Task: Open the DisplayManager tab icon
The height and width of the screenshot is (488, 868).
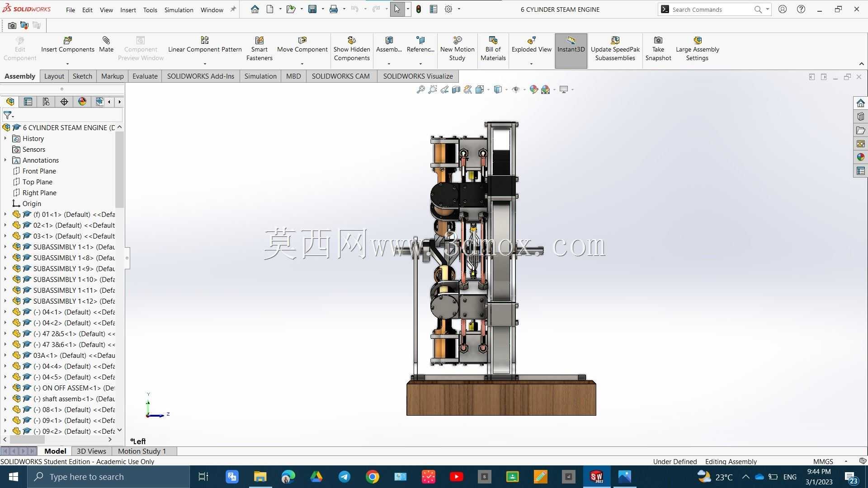Action: [x=82, y=102]
